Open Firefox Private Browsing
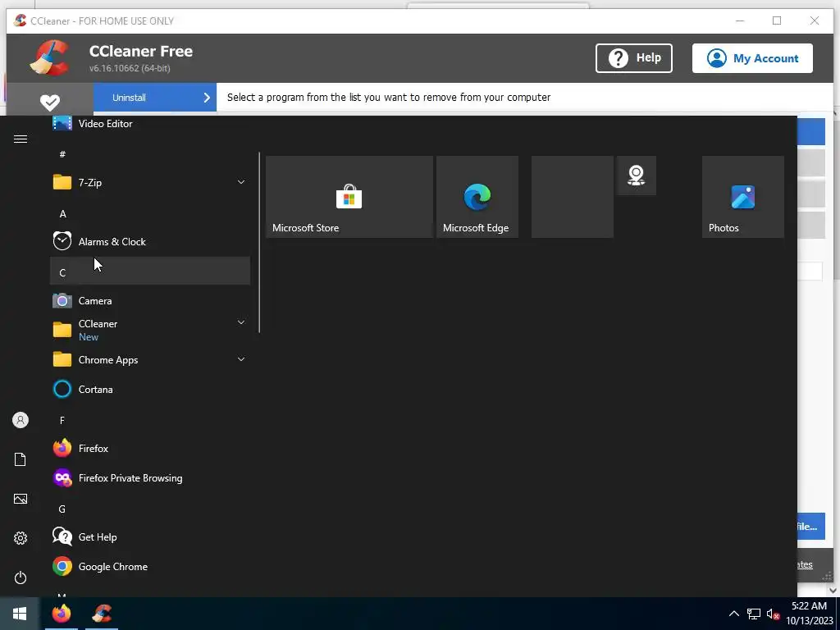 (150, 478)
